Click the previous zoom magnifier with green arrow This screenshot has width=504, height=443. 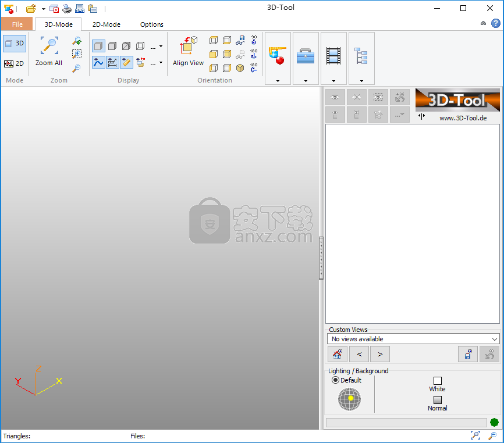pos(76,41)
